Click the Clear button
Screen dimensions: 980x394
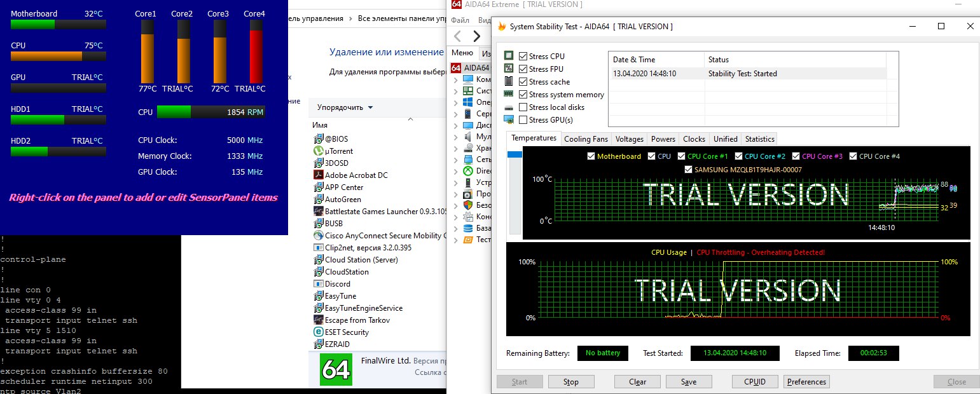click(x=637, y=382)
